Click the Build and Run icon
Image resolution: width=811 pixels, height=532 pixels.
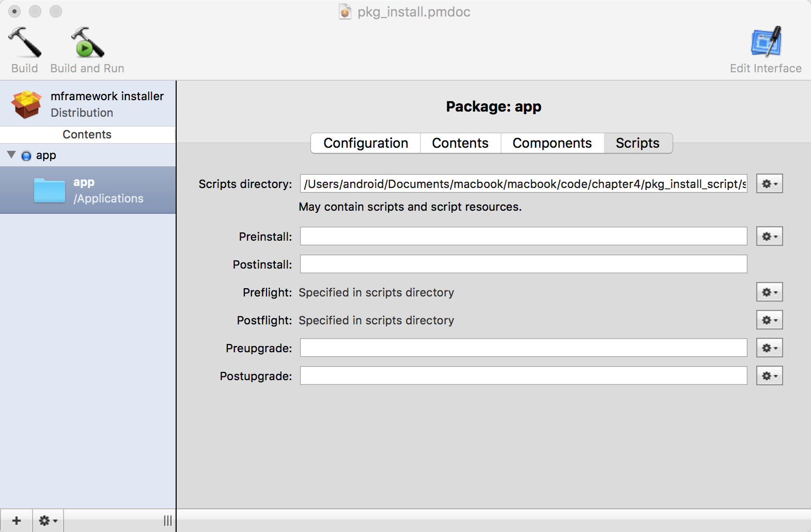pos(87,42)
